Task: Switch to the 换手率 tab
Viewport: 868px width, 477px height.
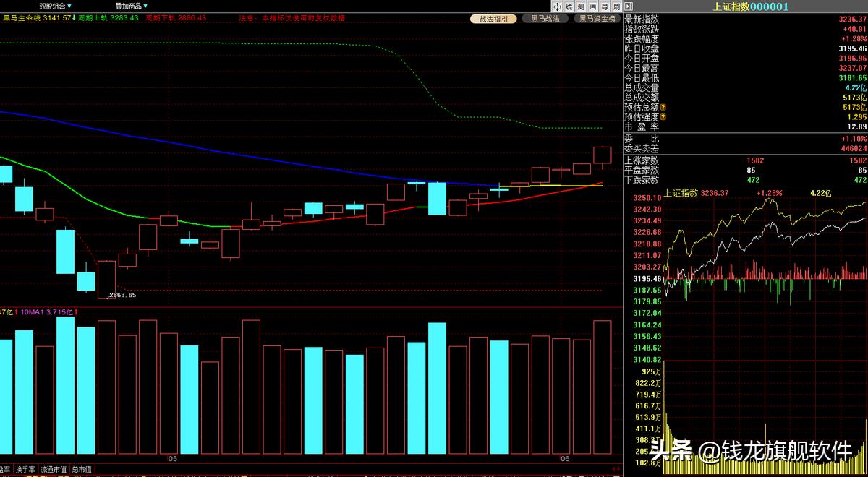Action: [x=25, y=470]
